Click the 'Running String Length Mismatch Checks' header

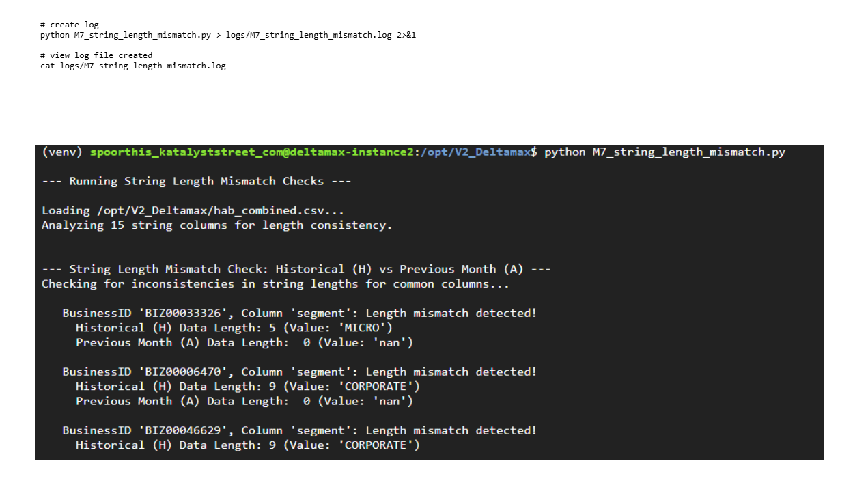tap(196, 181)
